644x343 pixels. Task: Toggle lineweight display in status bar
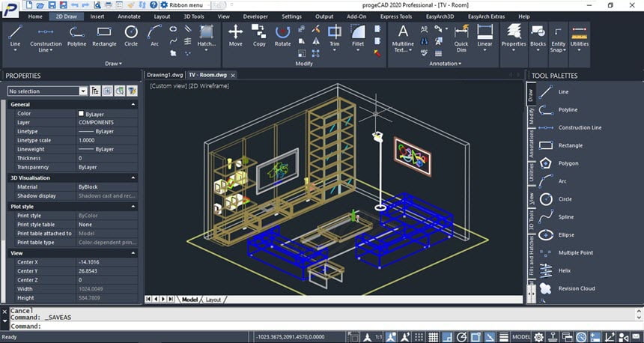pos(504,337)
